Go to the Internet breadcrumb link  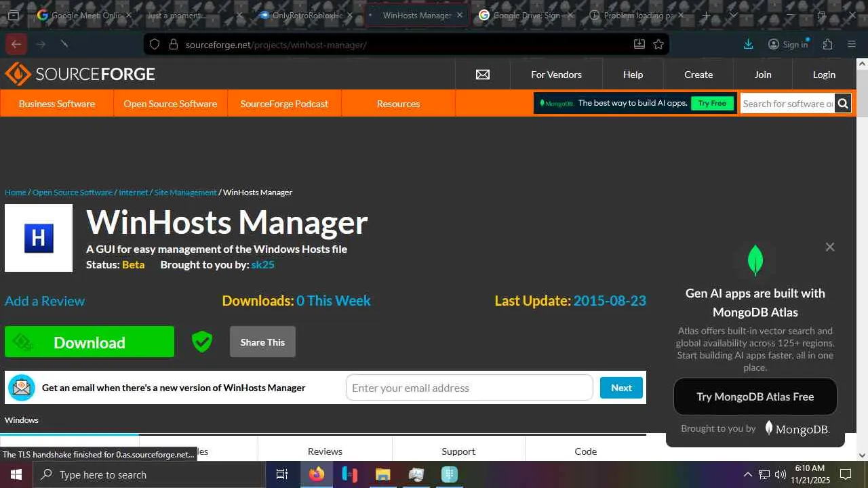coord(134,192)
